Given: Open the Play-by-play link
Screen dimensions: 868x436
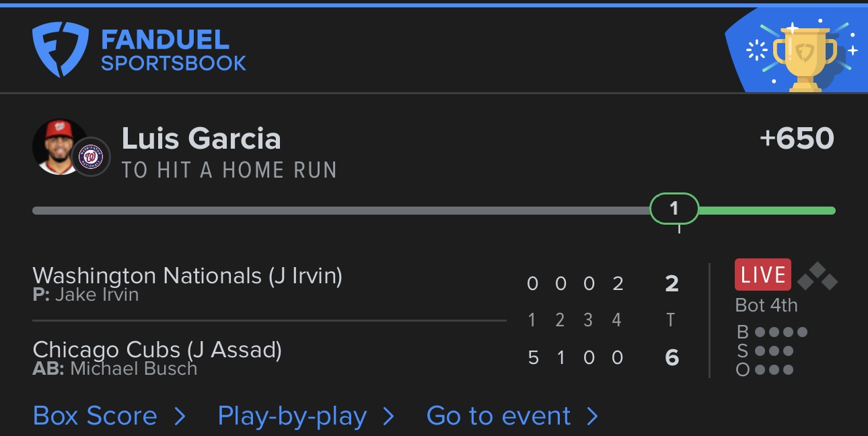Looking at the screenshot, I should pyautogui.click(x=292, y=416).
